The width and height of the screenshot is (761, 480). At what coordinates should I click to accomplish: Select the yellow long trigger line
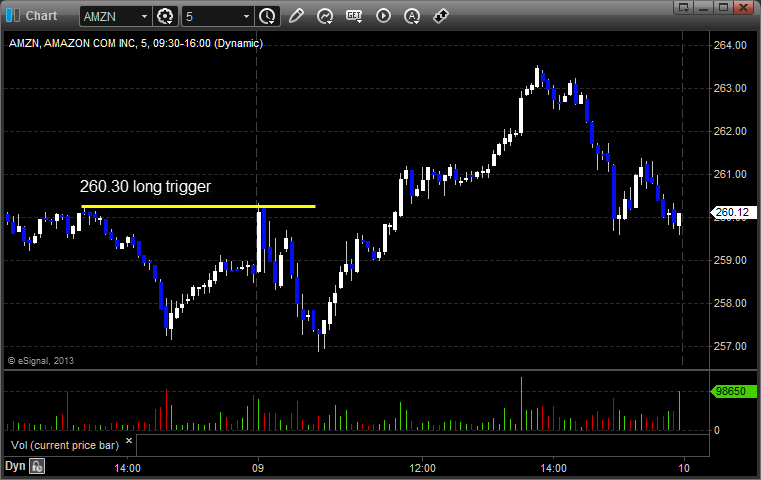(199, 206)
